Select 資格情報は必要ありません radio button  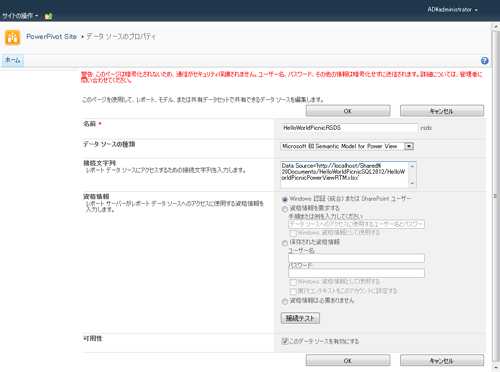(285, 302)
